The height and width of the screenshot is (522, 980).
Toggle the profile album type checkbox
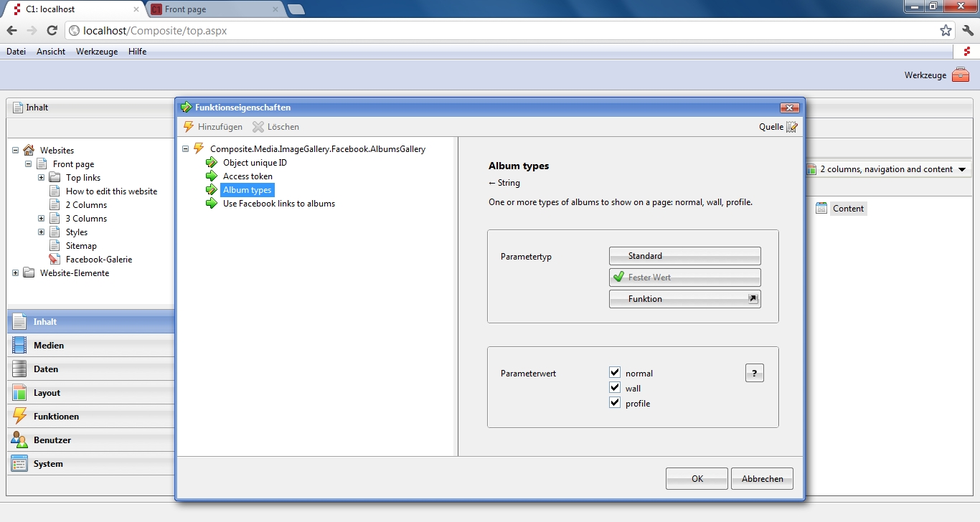coord(615,403)
